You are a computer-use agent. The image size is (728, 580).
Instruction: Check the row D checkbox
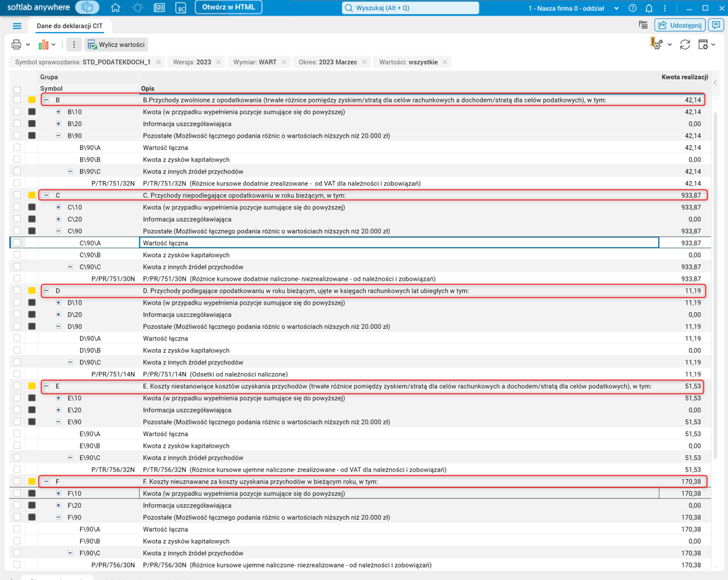click(17, 290)
